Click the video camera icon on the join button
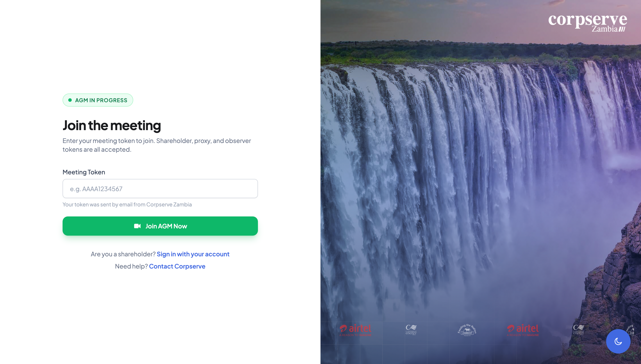 (x=137, y=226)
